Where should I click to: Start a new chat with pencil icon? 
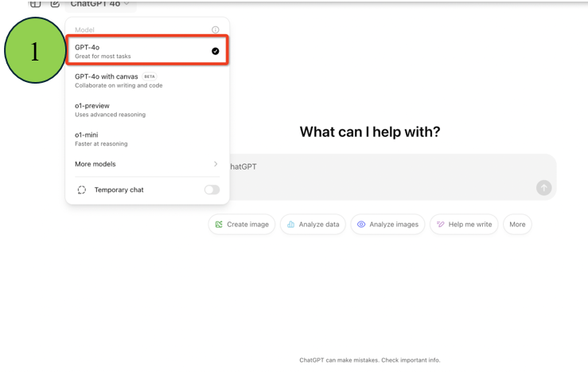[x=55, y=4]
